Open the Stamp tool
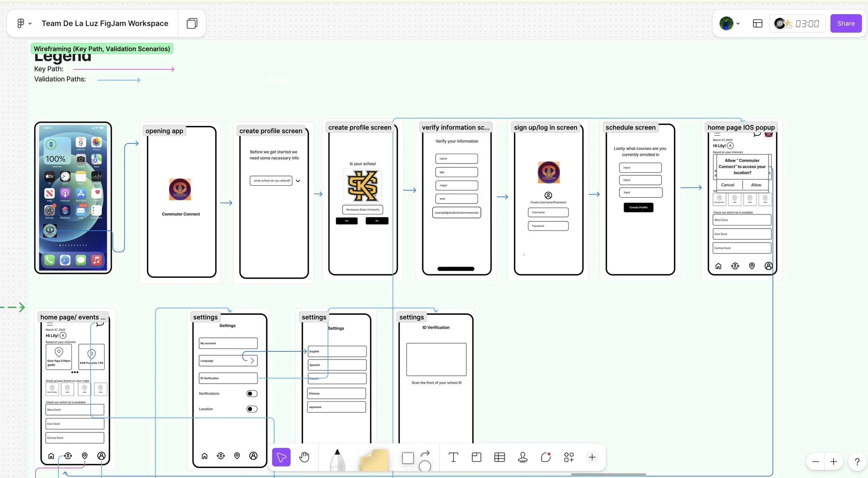Image resolution: width=868 pixels, height=478 pixels. click(523, 457)
